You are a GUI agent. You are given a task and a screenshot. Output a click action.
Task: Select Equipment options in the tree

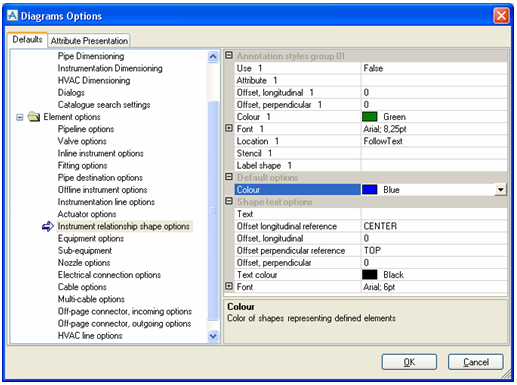(x=91, y=238)
